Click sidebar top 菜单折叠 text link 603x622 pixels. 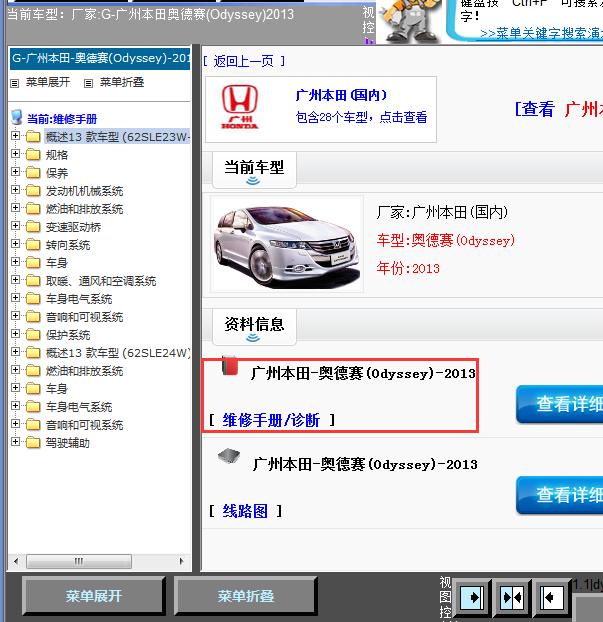pyautogui.click(x=122, y=82)
